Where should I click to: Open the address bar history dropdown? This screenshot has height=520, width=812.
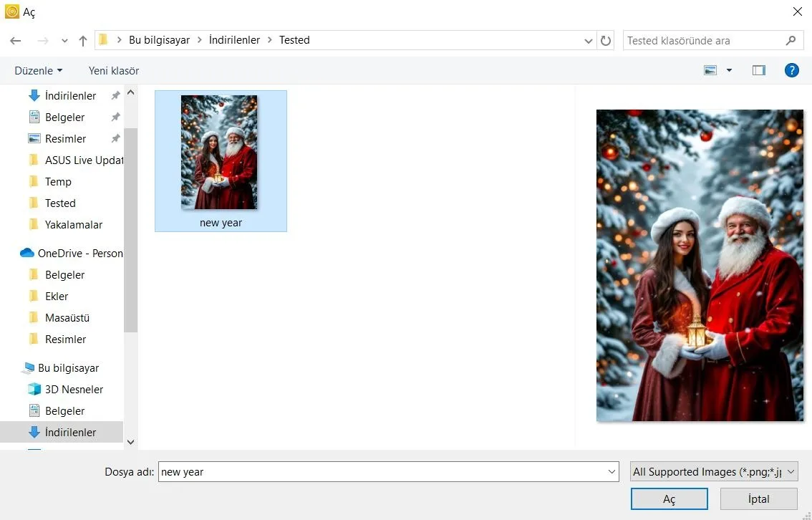click(x=589, y=40)
